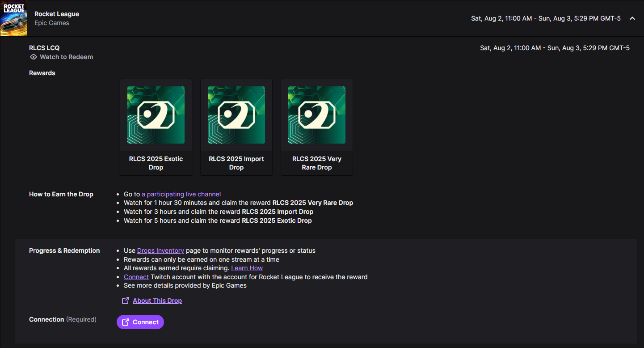Click Rewards can only be earned on one stream text
The height and width of the screenshot is (348, 644).
coord(202,259)
